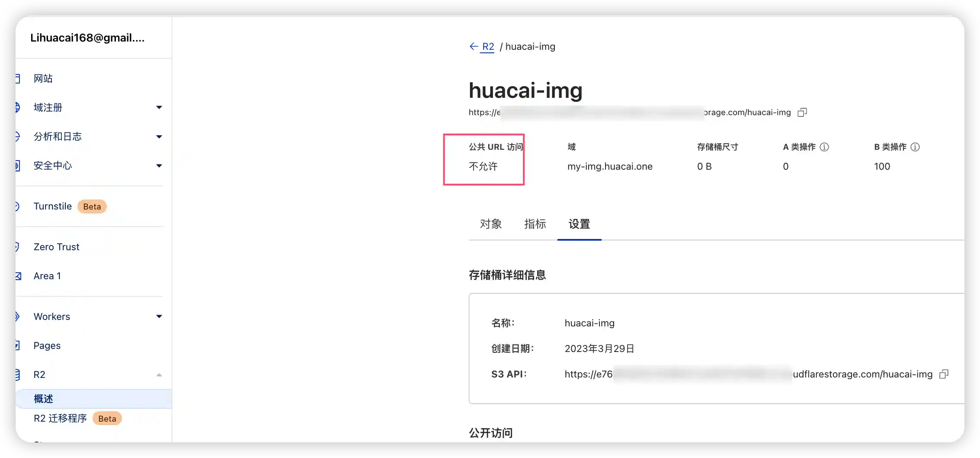The width and height of the screenshot is (980, 458).
Task: Switch to the 对象 tab
Action: point(491,224)
